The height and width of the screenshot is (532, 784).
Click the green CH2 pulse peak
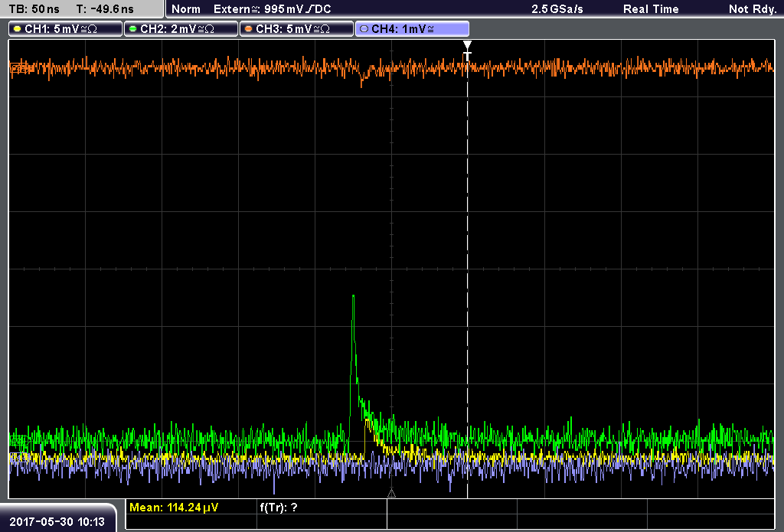(354, 296)
